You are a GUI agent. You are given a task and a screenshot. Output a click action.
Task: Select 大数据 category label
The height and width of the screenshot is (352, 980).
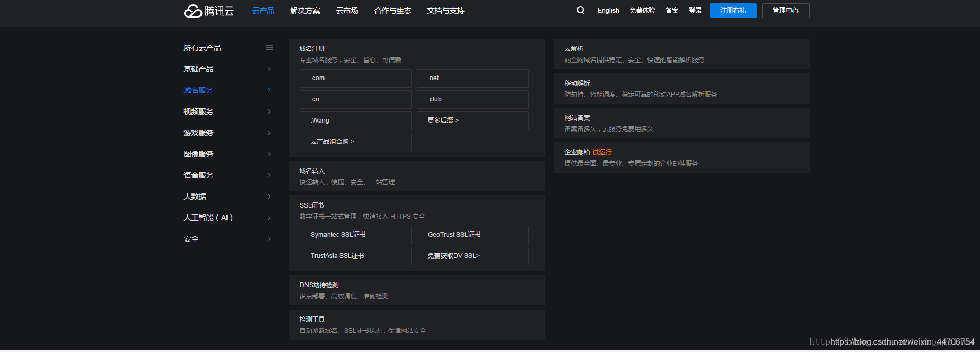pos(195,196)
